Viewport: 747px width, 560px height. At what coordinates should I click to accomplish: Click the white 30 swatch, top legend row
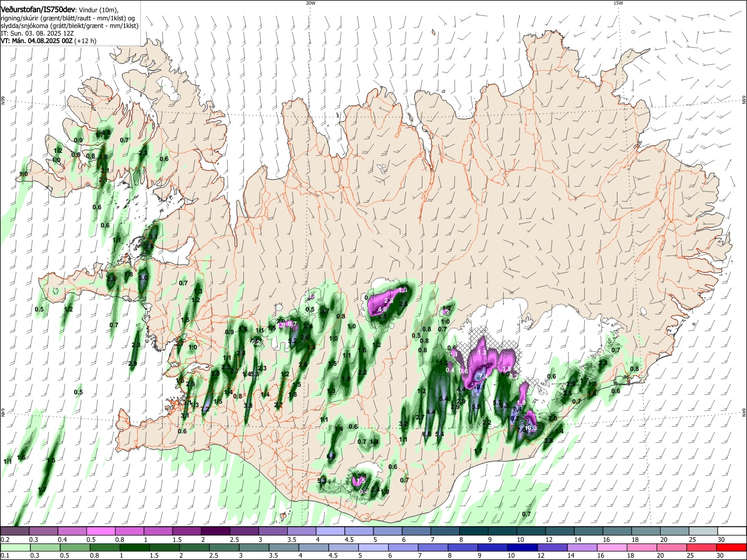tap(731, 531)
